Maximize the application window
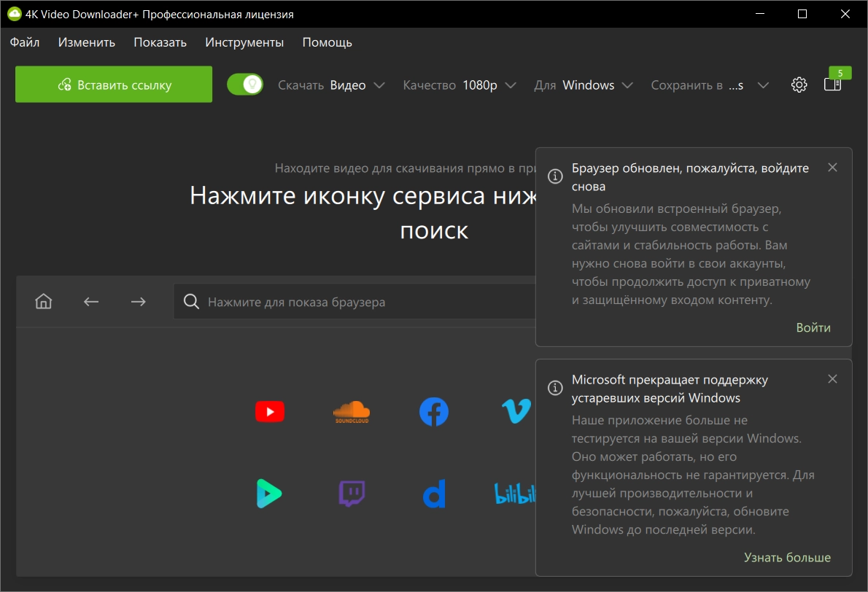This screenshot has height=592, width=868. click(x=802, y=14)
